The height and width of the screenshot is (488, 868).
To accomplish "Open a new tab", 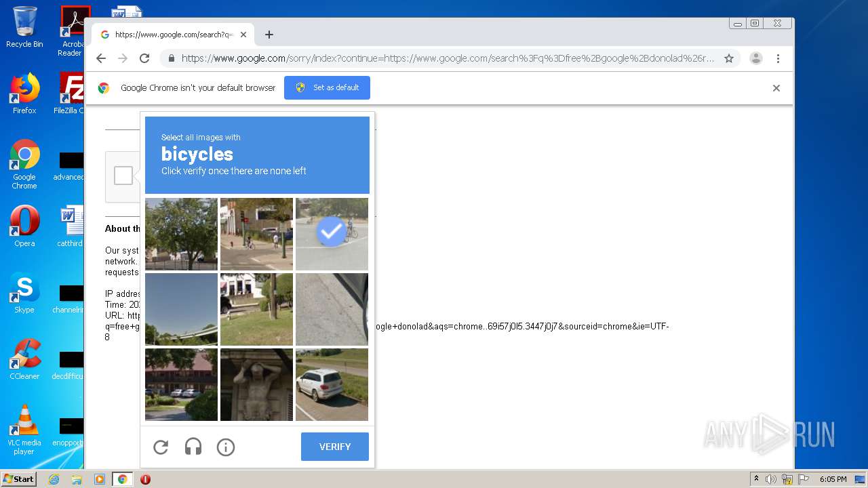I will (x=269, y=35).
